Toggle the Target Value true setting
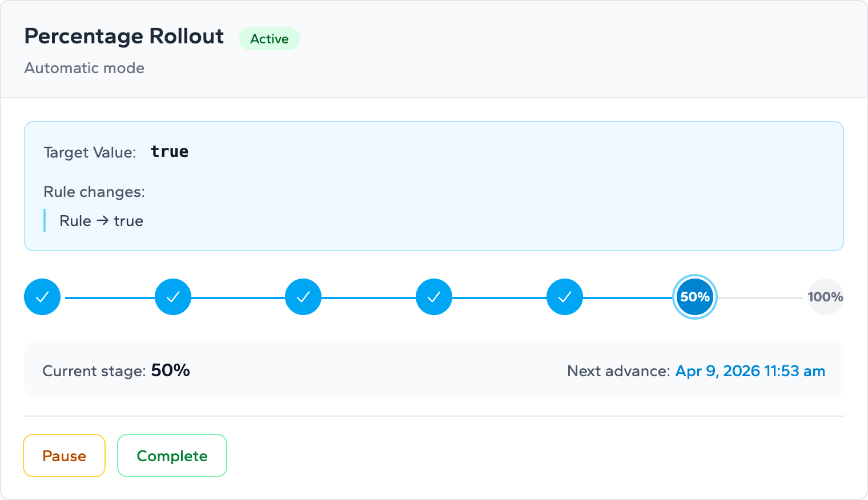Image resolution: width=868 pixels, height=500 pixels. click(169, 151)
